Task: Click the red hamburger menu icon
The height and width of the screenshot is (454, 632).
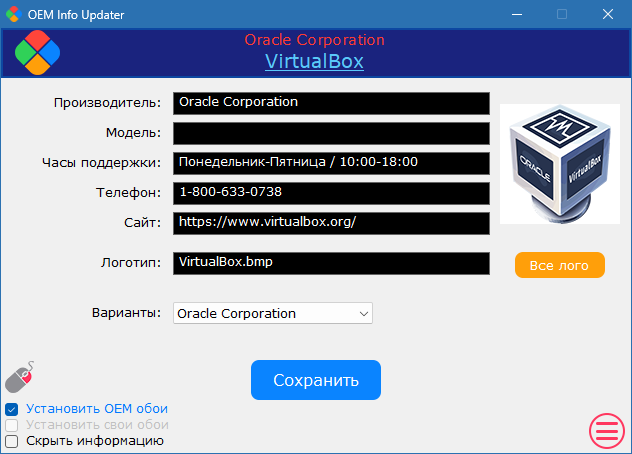Action: 607,431
